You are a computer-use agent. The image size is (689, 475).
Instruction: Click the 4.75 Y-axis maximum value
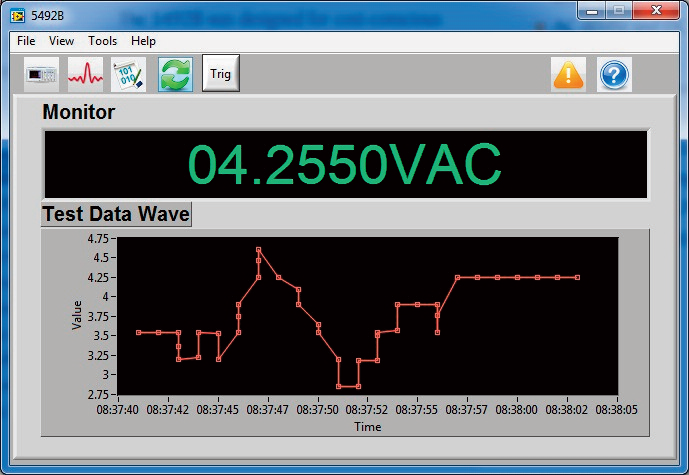pyautogui.click(x=99, y=238)
